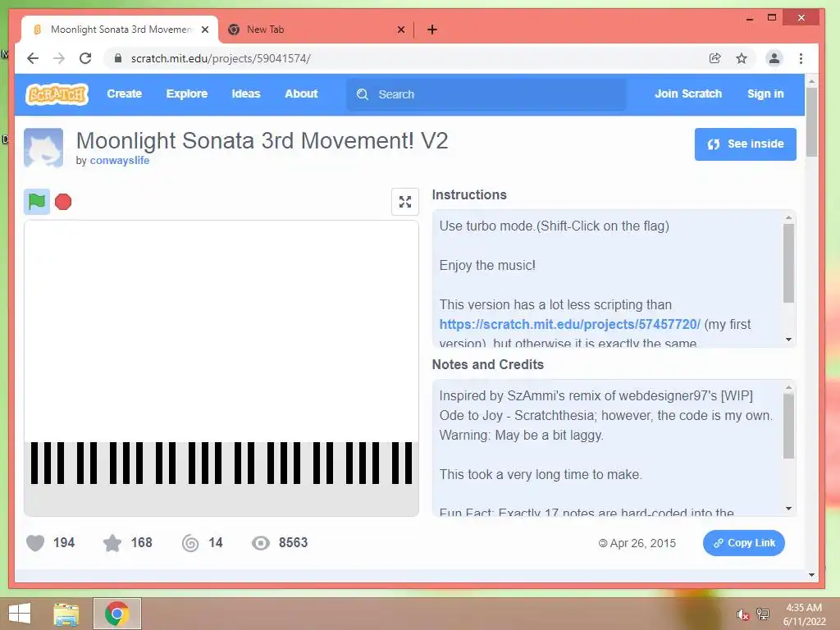Switch to the New Tab tab
The height and width of the screenshot is (630, 840).
tap(316, 30)
